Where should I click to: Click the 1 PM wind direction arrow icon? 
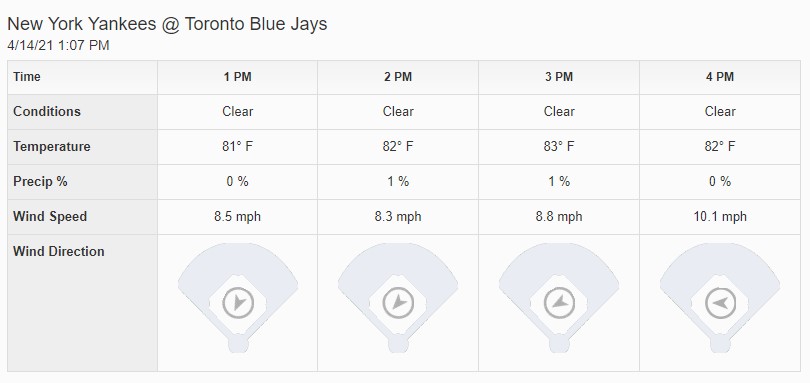point(238,303)
